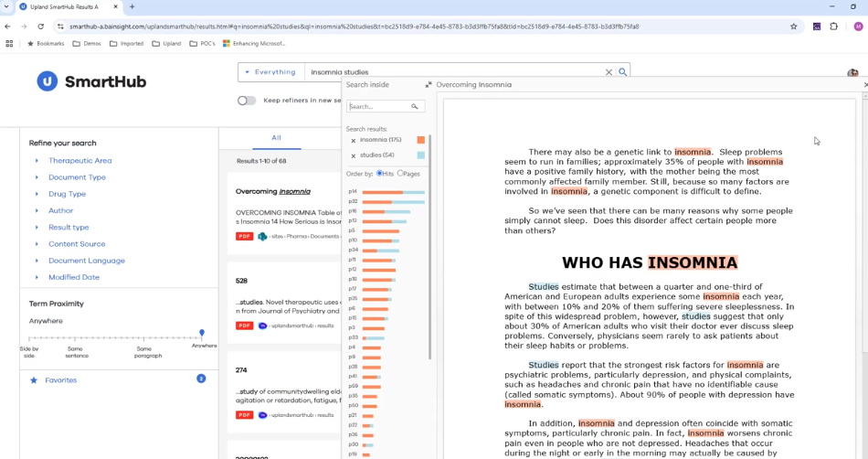Open the Demos bookmarks folder

pyautogui.click(x=87, y=43)
